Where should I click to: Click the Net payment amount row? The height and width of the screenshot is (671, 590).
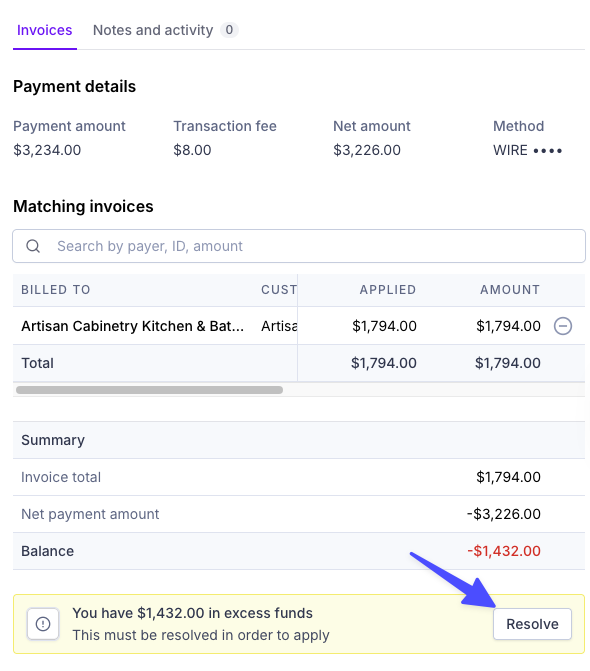tap(299, 514)
